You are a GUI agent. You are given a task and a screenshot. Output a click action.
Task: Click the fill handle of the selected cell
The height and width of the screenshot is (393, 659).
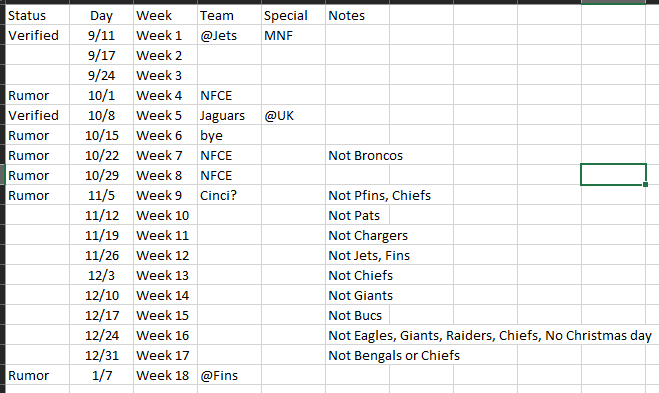coord(646,185)
